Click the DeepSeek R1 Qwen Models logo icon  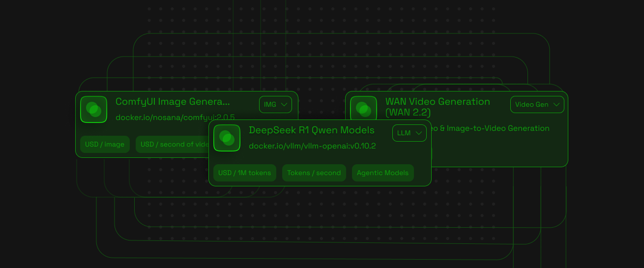click(x=227, y=138)
